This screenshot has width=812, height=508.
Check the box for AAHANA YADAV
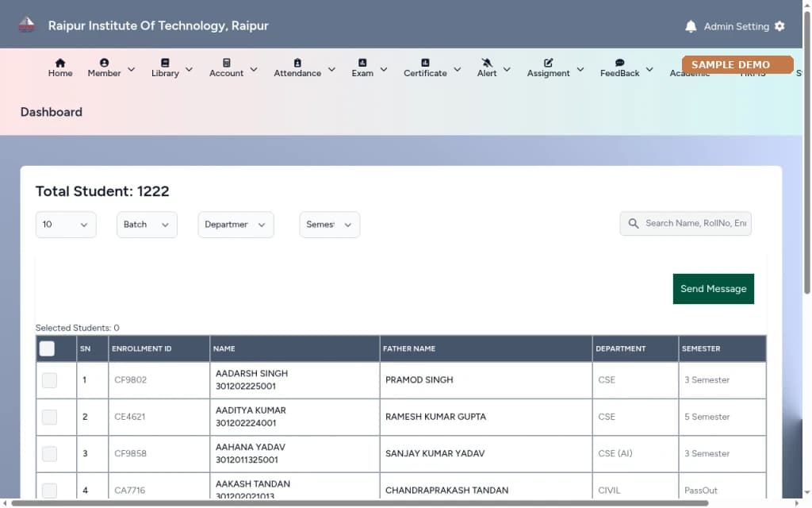click(x=49, y=453)
